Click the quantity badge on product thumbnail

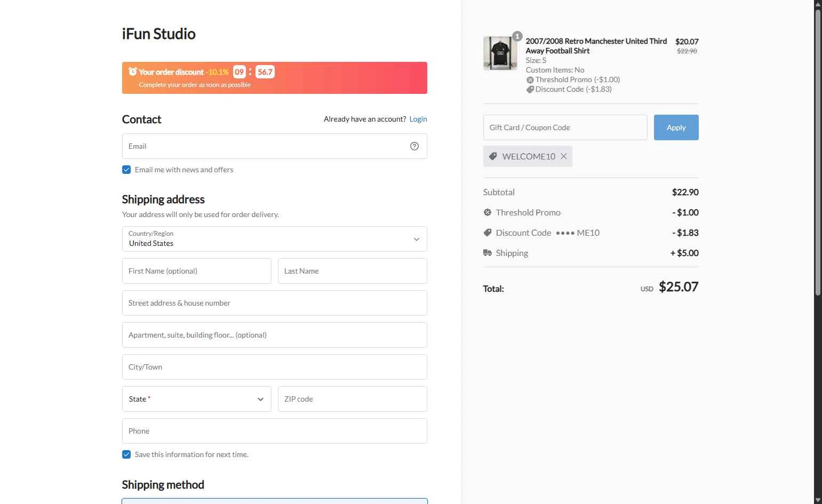coord(517,36)
